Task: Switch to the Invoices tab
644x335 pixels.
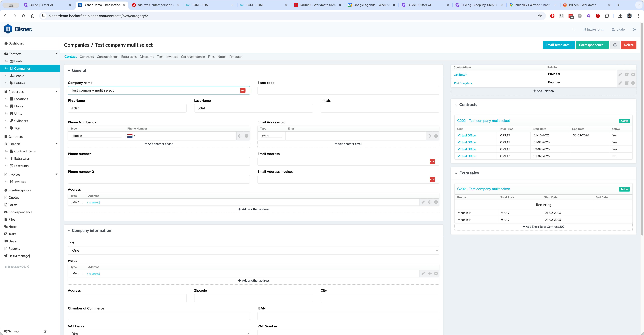Action: [172, 57]
